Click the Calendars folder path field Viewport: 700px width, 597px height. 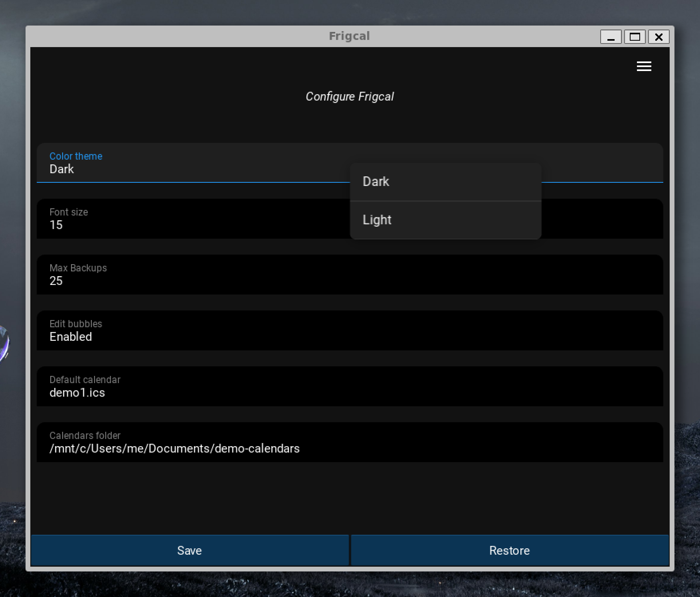[x=350, y=442]
